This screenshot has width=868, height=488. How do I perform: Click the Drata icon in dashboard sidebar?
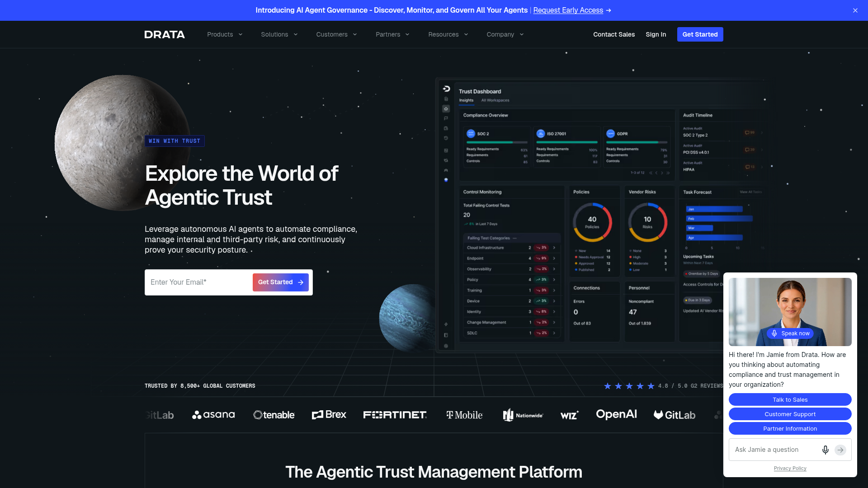tap(446, 89)
